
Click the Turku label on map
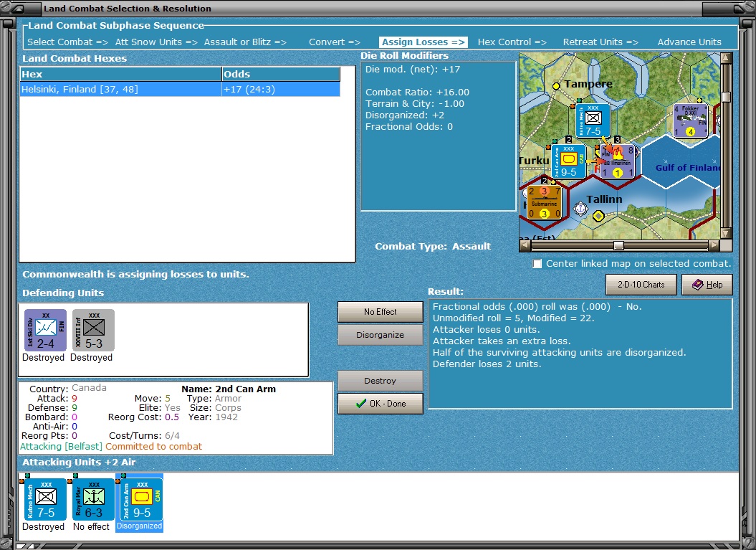point(534,160)
